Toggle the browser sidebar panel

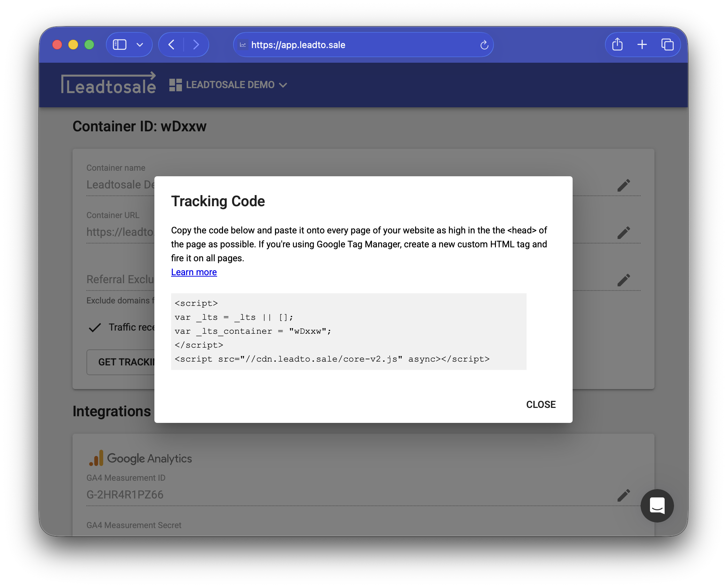(119, 45)
